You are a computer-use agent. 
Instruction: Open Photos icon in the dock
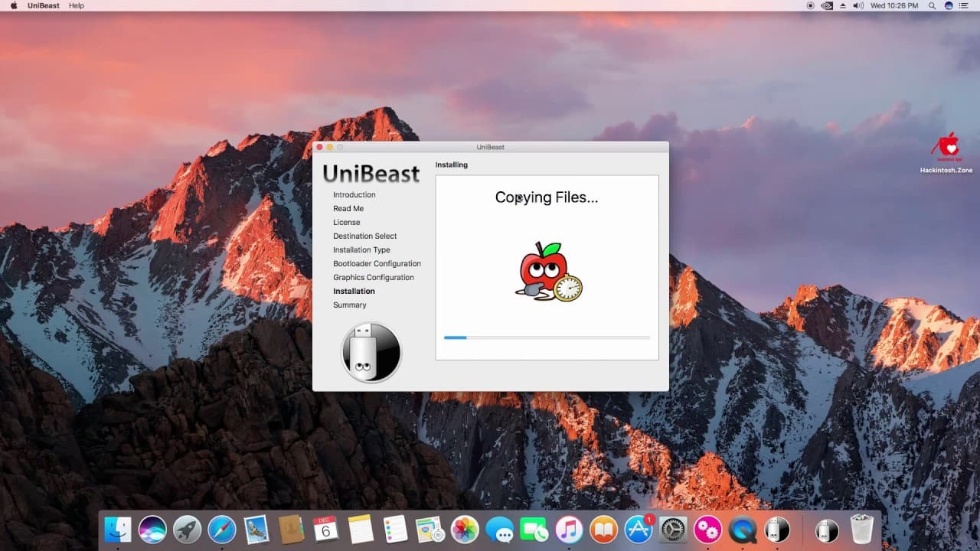[x=465, y=529]
